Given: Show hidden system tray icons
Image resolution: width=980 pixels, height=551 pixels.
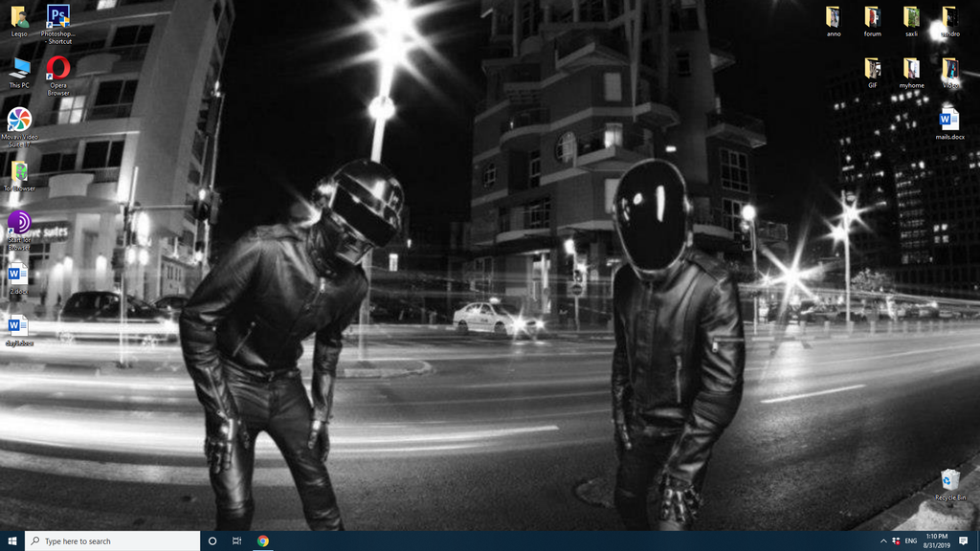Looking at the screenshot, I should click(x=883, y=541).
